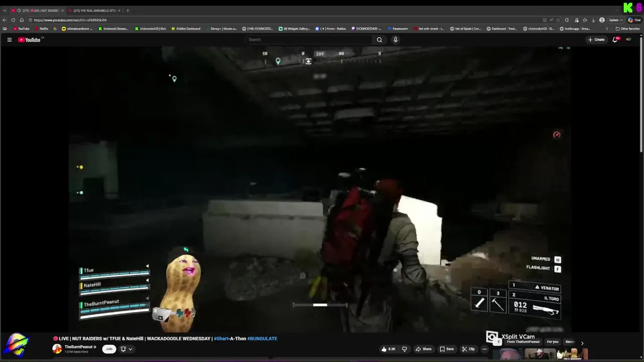
Task: Share the live stream
Action: point(423,349)
